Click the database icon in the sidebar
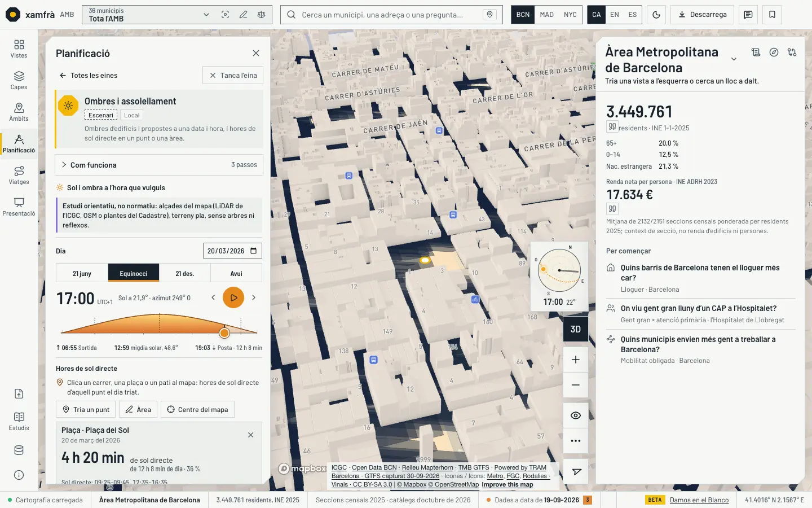The height and width of the screenshot is (508, 812). [x=19, y=450]
